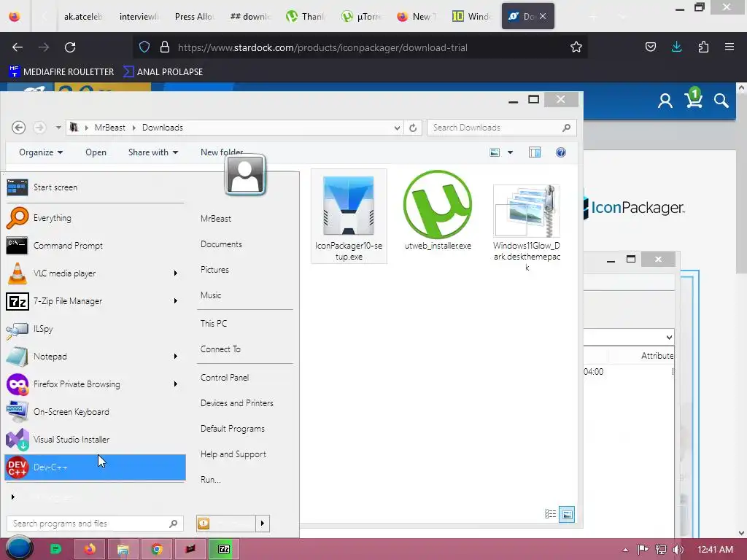The width and height of the screenshot is (747, 560).
Task: Switch to µTorrent browser tab
Action: 362,16
